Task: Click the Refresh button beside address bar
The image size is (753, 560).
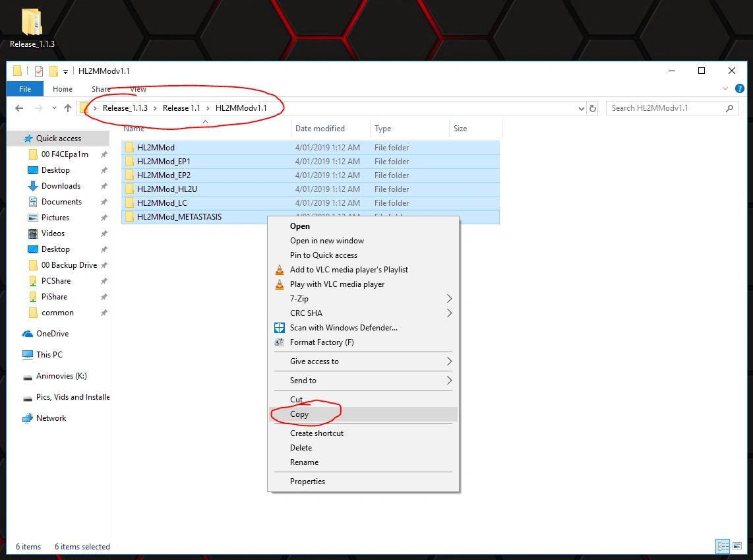Action: click(593, 108)
